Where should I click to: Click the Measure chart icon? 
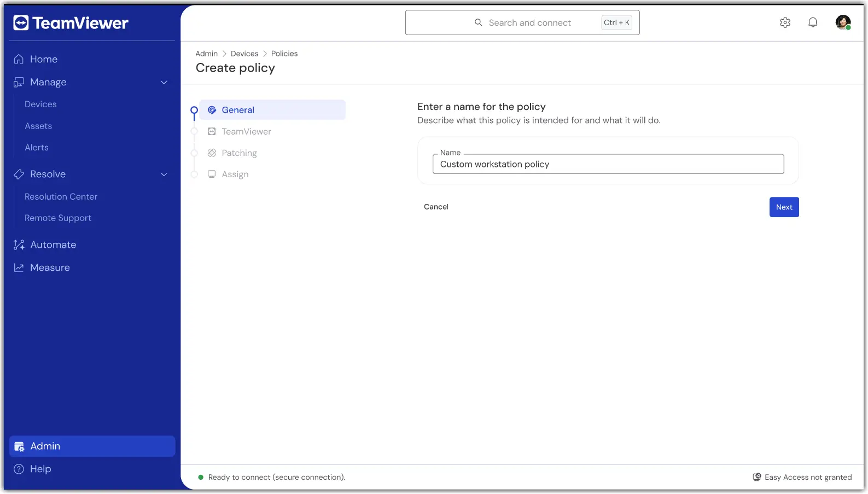[x=19, y=268]
